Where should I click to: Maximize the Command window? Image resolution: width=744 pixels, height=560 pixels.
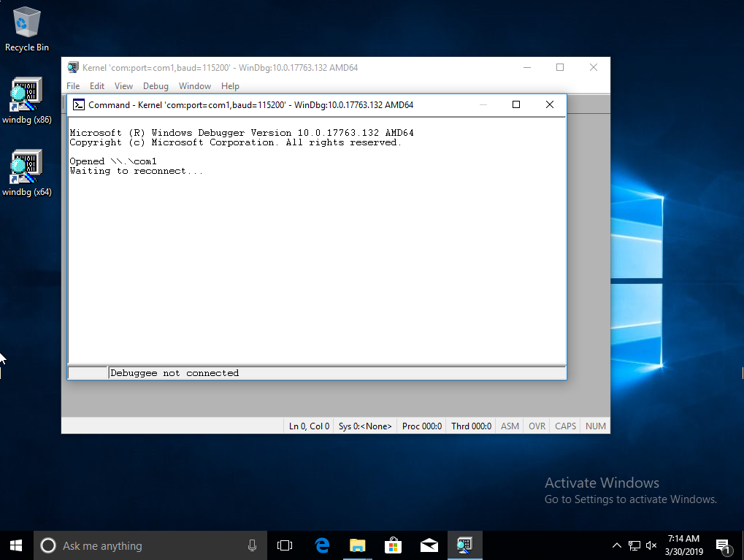tap(516, 104)
